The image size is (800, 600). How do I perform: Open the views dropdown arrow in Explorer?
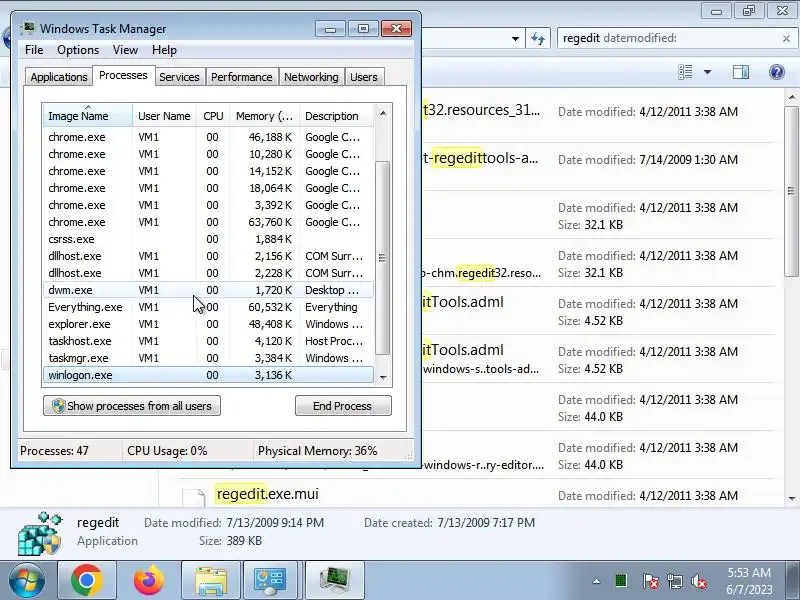pos(707,72)
